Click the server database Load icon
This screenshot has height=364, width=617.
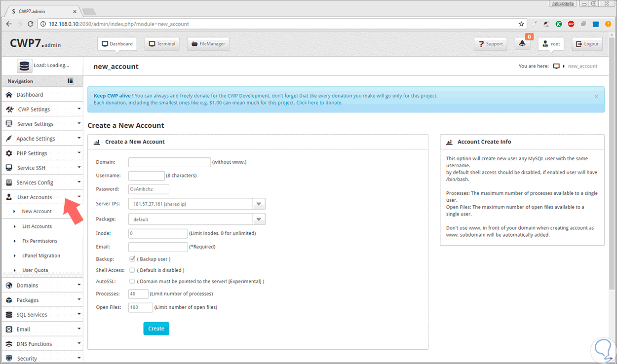click(25, 66)
